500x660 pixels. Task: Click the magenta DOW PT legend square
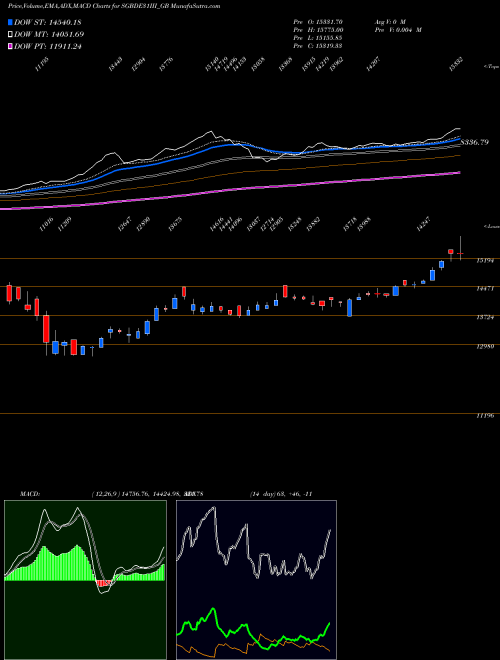click(x=10, y=47)
